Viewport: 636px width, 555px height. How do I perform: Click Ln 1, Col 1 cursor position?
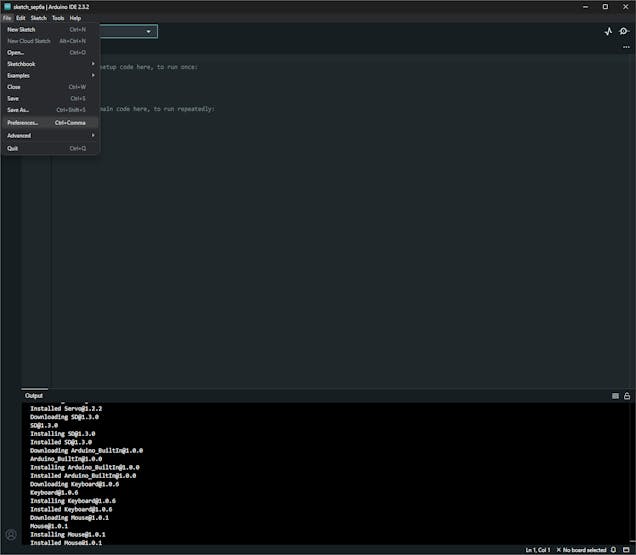click(538, 550)
